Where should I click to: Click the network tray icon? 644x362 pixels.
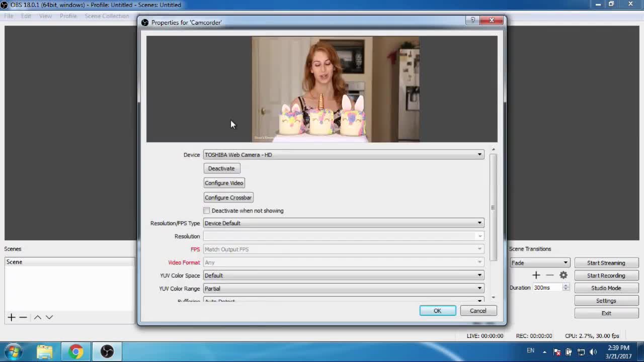click(581, 352)
